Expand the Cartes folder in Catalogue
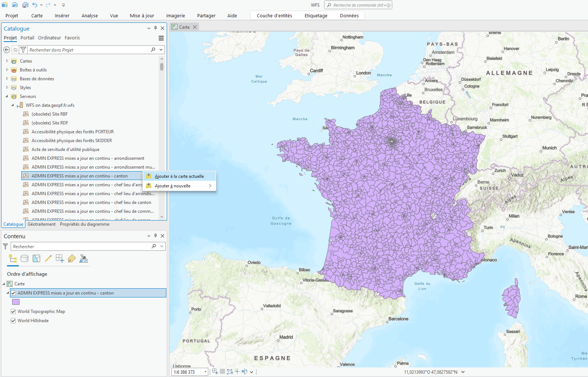Viewport: 588px width, 377px height. pyautogui.click(x=7, y=61)
